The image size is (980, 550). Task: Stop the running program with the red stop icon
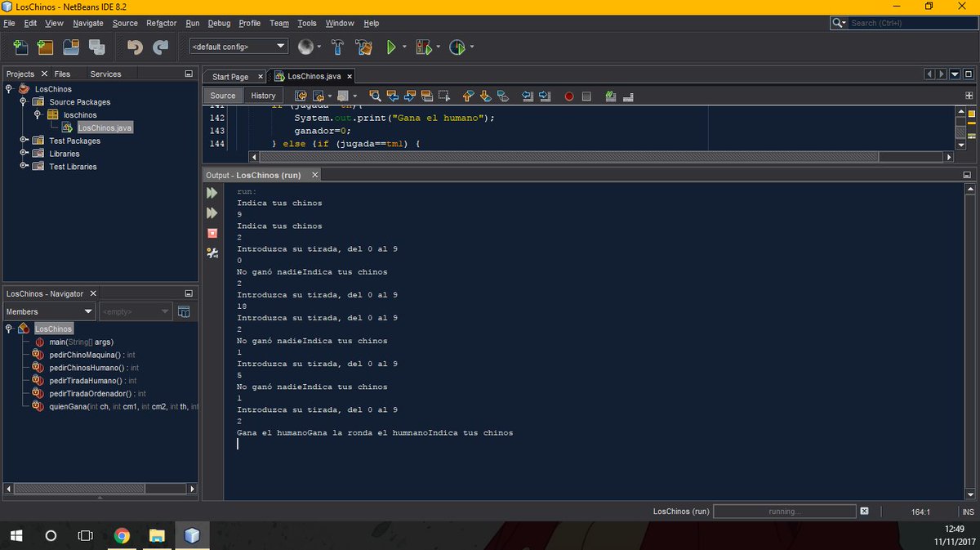[x=212, y=233]
